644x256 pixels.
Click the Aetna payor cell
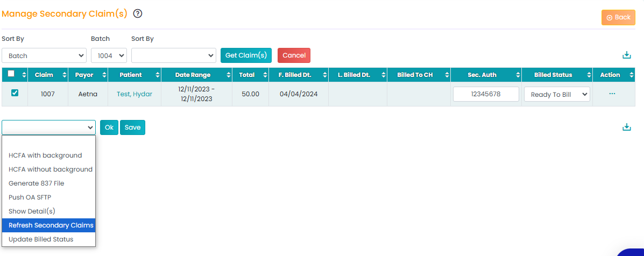[x=88, y=94]
